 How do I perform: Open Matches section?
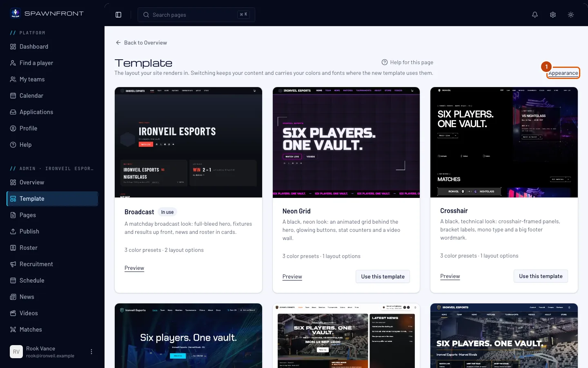point(52,330)
